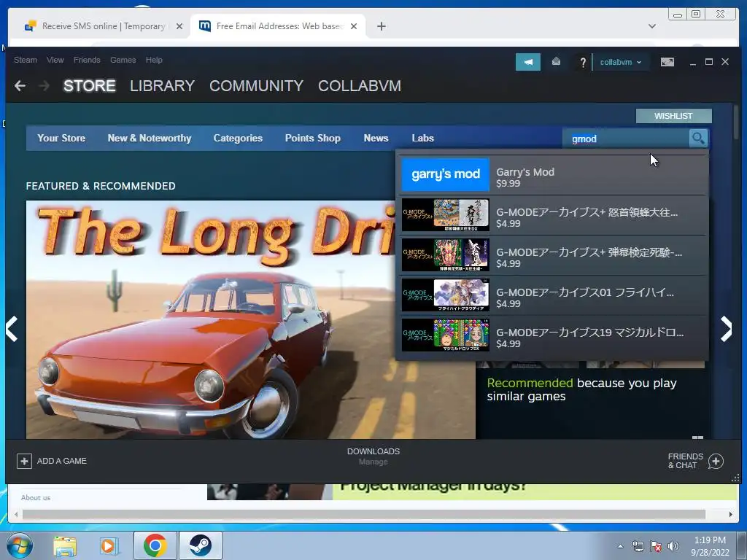Viewport: 747px width, 560px height.
Task: Click ADD A GAME label
Action: 62,461
